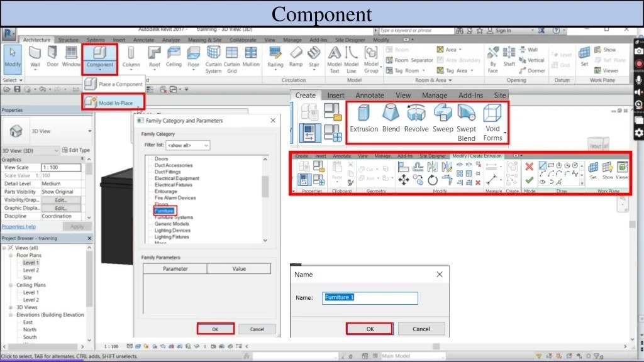Select the North elevation view
Screen dimensions: 644x362
click(x=30, y=329)
